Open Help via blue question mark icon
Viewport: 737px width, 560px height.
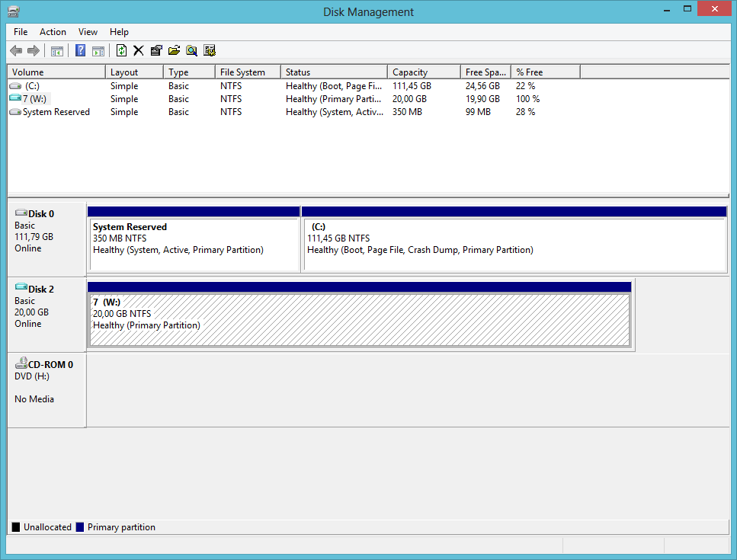[80, 51]
